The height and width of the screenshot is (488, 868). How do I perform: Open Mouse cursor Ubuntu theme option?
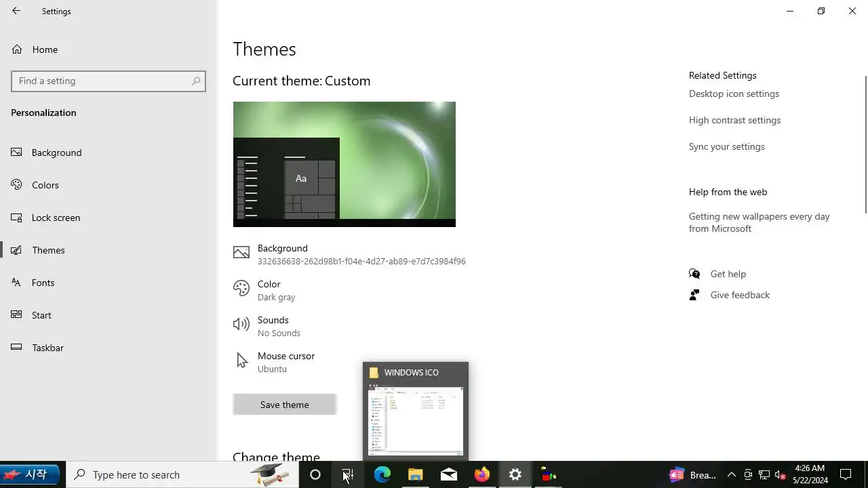pyautogui.click(x=274, y=362)
